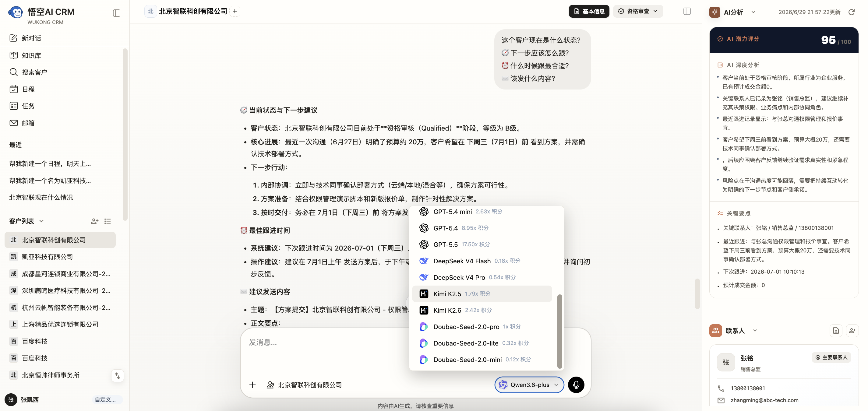
Task: Open the tasks (任务) page
Action: [22, 106]
